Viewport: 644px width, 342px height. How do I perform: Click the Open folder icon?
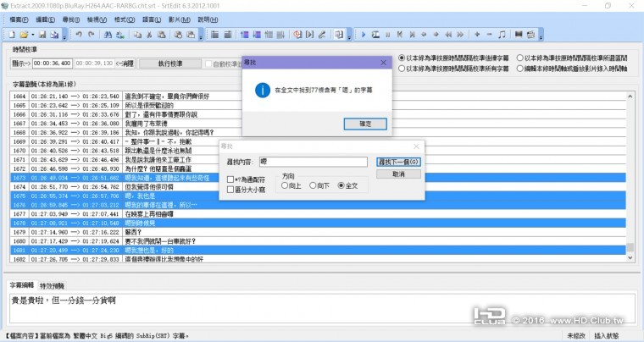tap(25, 35)
